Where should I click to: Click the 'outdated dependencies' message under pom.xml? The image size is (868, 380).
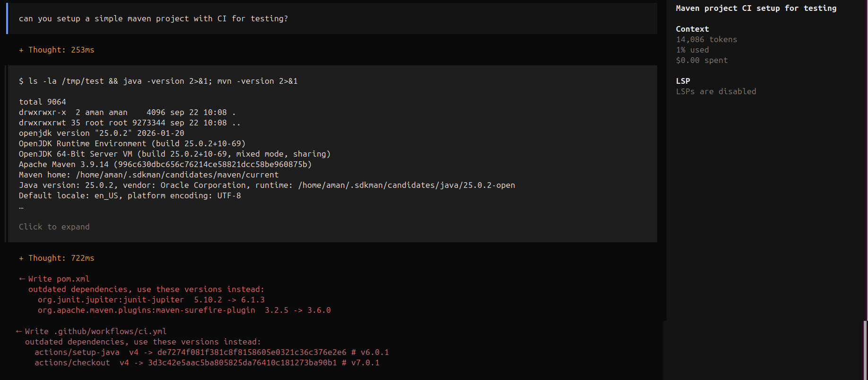(146, 289)
